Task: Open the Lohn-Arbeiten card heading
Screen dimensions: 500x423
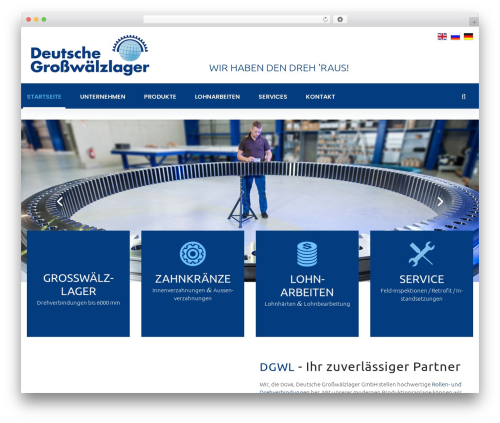Action: pyautogui.click(x=307, y=286)
